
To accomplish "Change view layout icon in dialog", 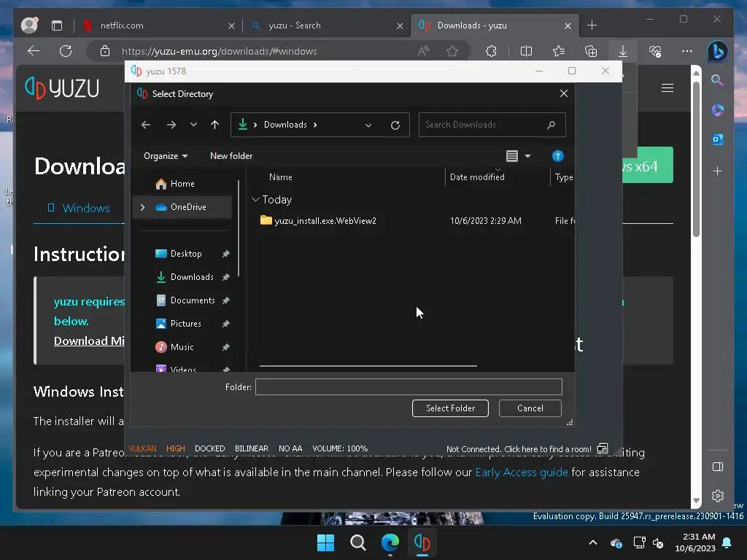I will point(511,156).
